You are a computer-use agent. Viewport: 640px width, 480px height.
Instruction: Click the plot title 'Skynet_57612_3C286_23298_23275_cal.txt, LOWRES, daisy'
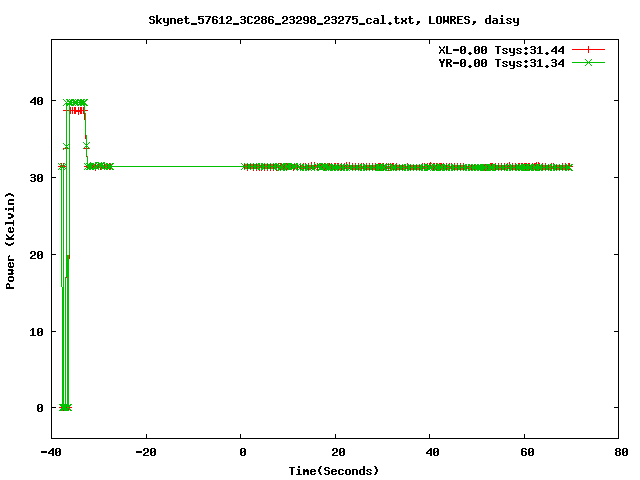(334, 20)
